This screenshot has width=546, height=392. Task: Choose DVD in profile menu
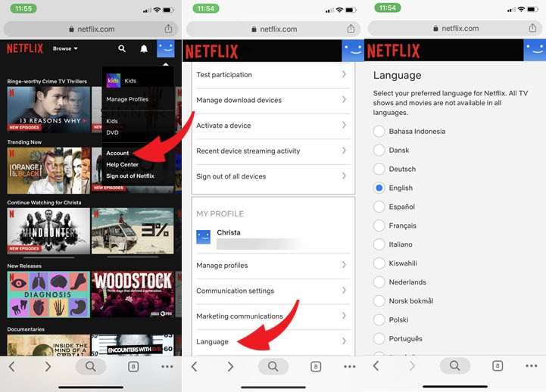coord(113,132)
